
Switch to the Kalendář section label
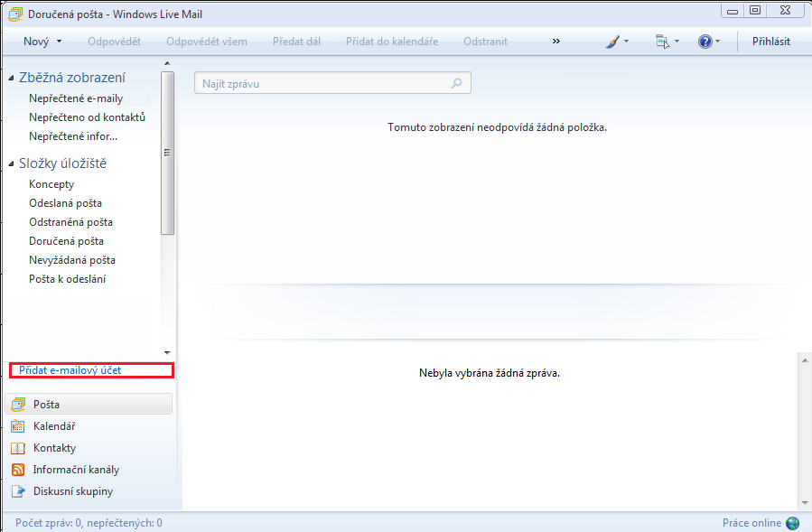(54, 426)
